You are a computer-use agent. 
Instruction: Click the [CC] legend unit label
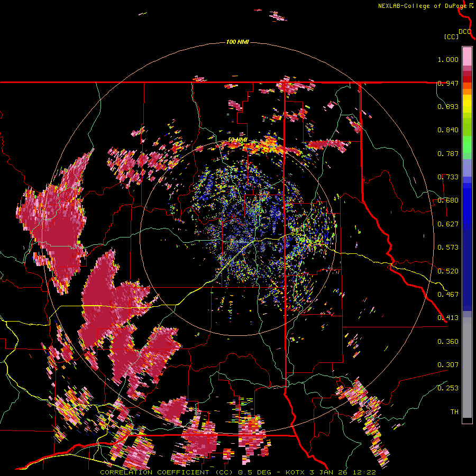pyautogui.click(x=451, y=36)
